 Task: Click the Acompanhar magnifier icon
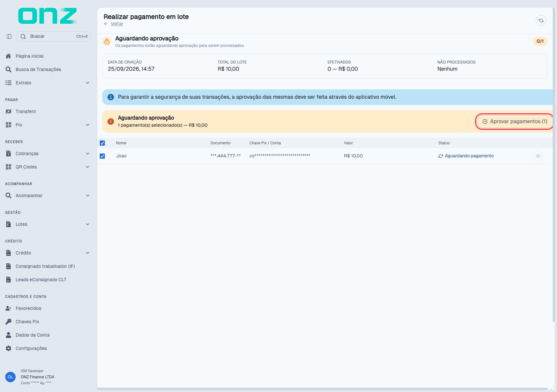[x=8, y=196]
